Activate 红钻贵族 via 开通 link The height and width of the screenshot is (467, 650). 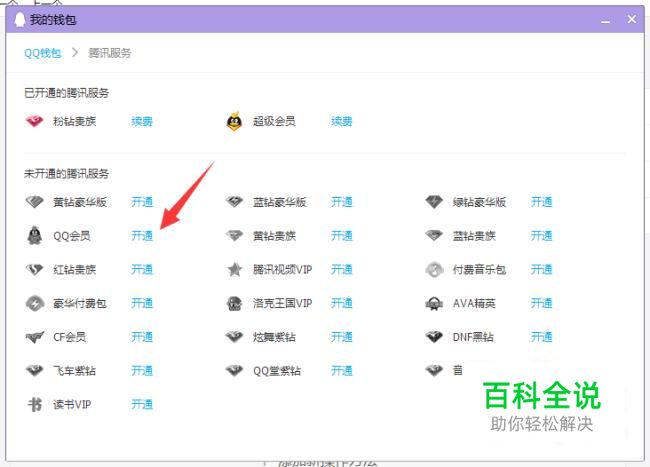click(142, 269)
